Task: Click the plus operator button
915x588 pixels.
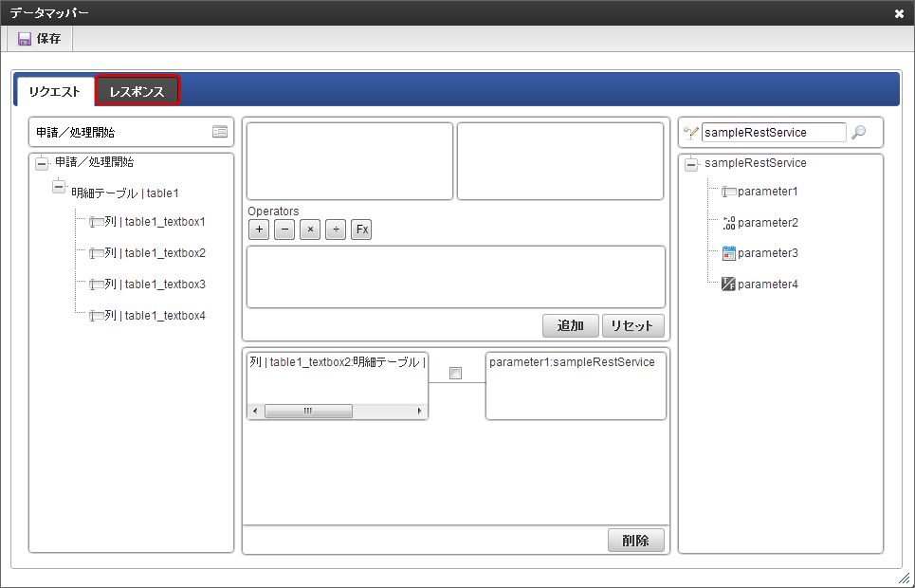Action: coord(259,230)
